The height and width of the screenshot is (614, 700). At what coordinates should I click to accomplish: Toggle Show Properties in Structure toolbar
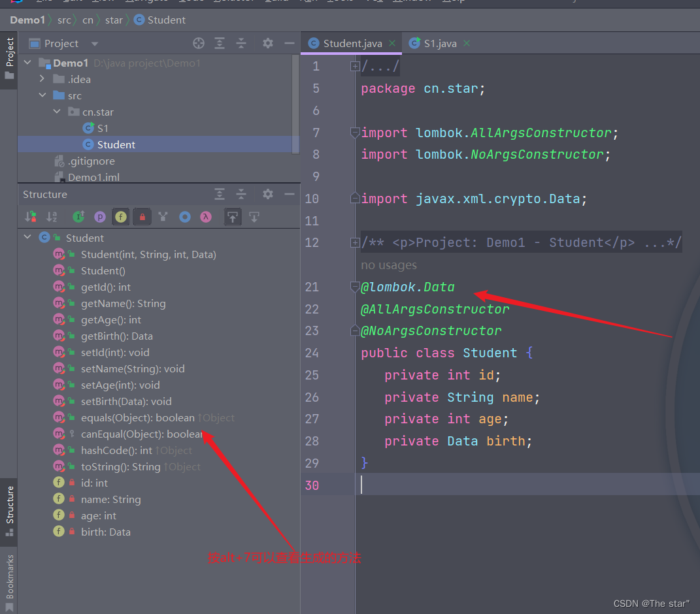[100, 216]
